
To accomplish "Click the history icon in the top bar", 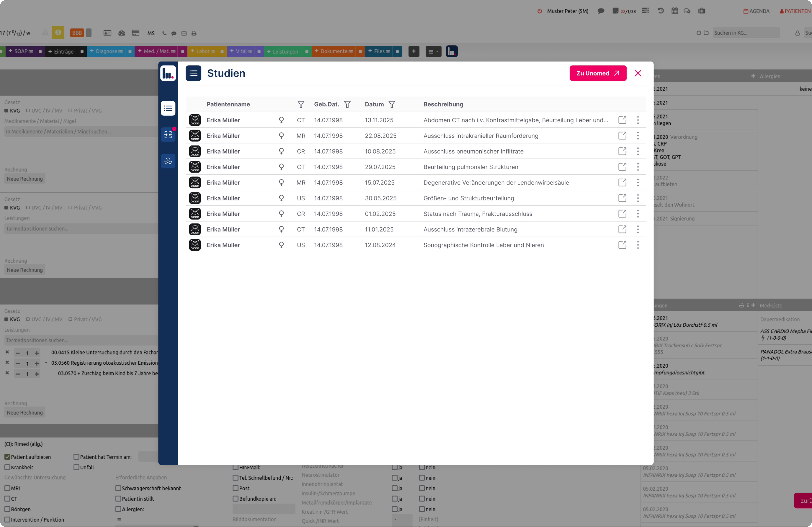I will [661, 11].
